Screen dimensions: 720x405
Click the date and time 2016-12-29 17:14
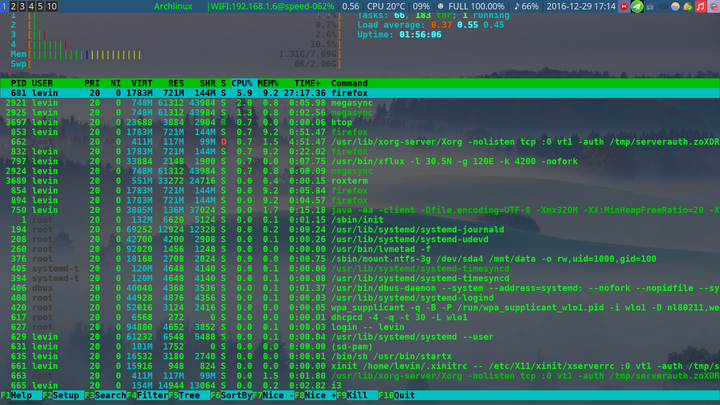point(581,6)
